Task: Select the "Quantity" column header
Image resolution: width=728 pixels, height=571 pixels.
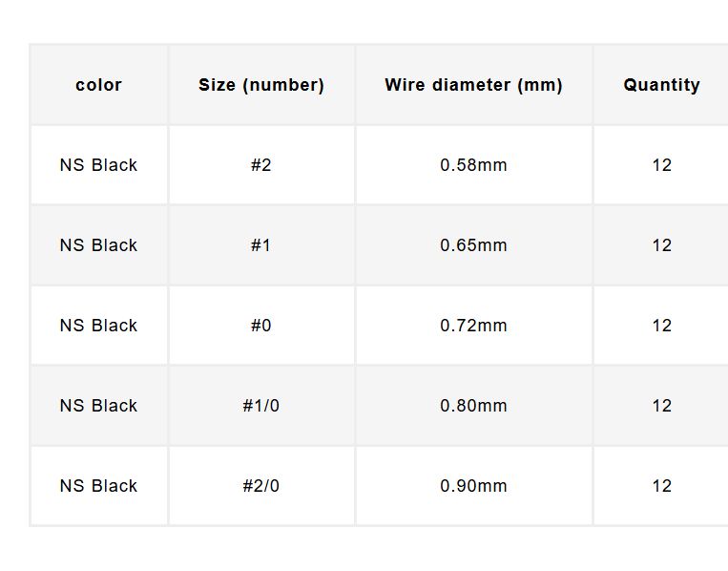Action: point(661,85)
